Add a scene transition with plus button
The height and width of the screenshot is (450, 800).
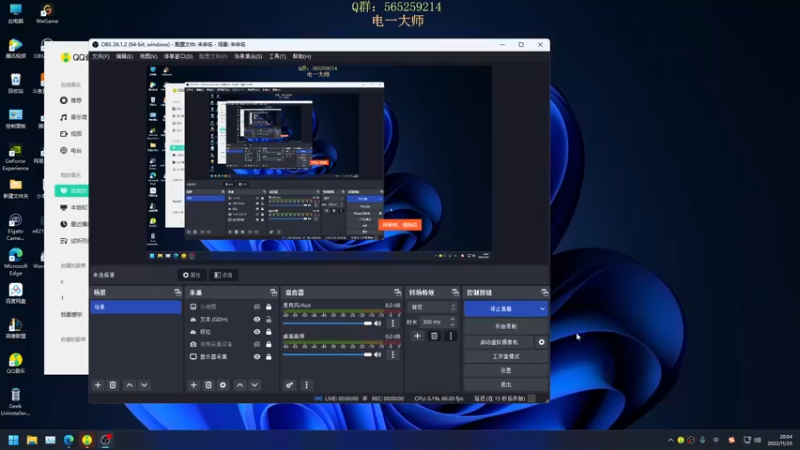point(417,336)
